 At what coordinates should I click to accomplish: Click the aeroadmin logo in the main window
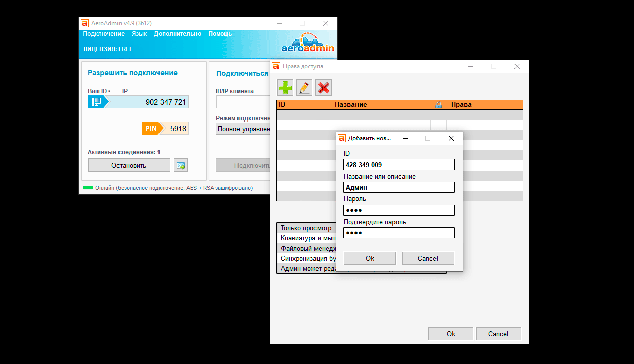click(x=308, y=44)
